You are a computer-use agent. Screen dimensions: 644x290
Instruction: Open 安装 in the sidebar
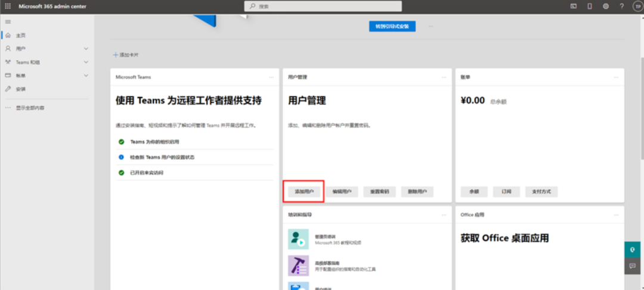pos(20,89)
